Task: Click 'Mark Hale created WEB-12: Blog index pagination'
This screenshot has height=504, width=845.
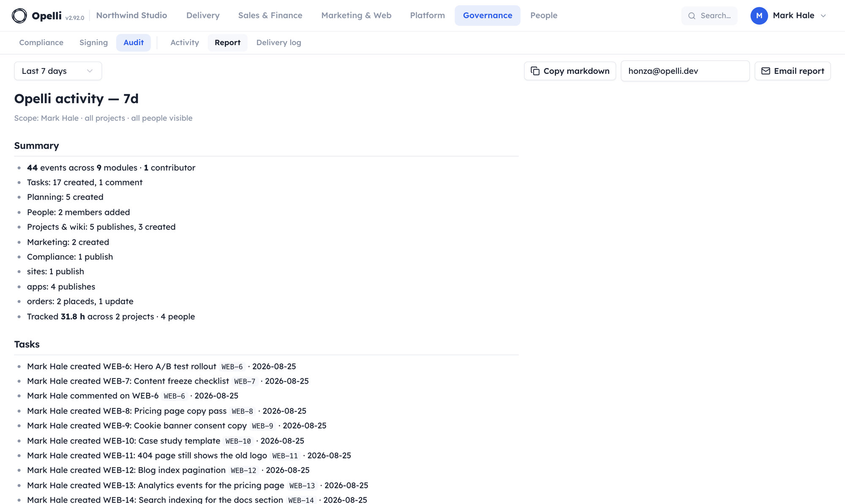Action: (126, 471)
